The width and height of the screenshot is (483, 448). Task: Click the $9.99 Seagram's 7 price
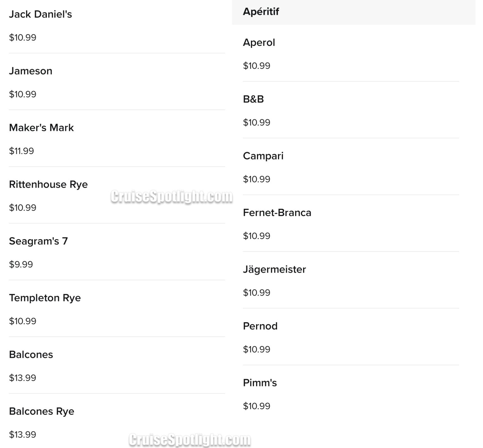21,264
